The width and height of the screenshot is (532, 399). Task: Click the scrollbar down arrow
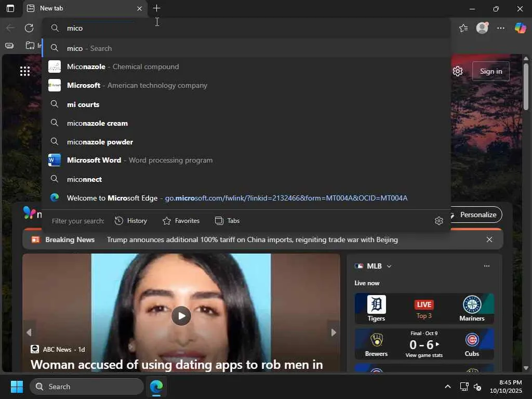point(526,368)
